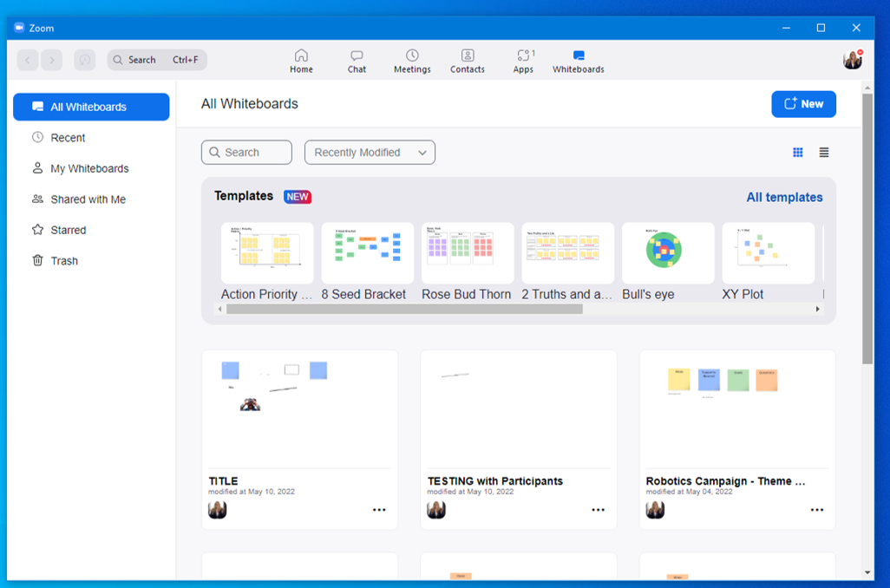The image size is (890, 588).
Task: Click the owner avatar on Robotics Campaign card
Action: point(655,510)
